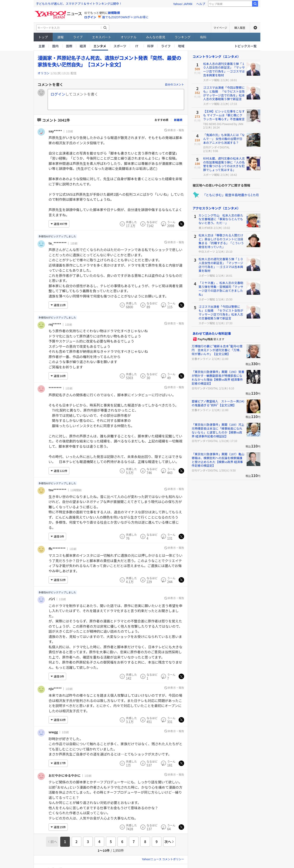Viewport: 294px width, 868px height.
Task: Open 購入履歴 link
Action: 240,28
